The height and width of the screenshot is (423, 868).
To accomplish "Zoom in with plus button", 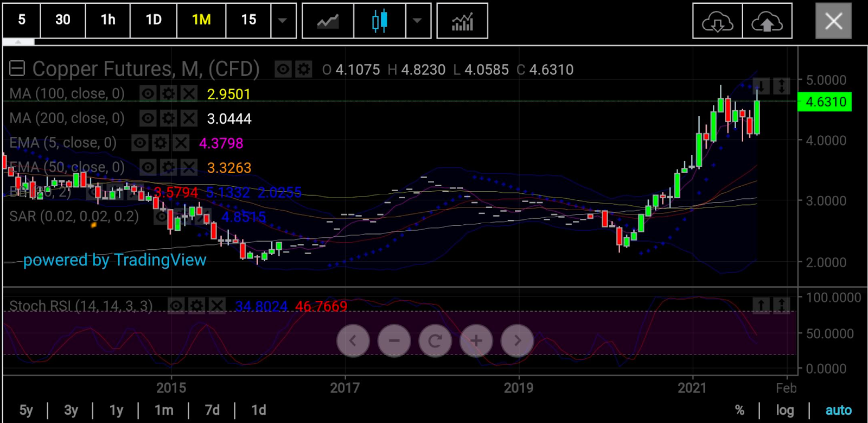I will 476,341.
